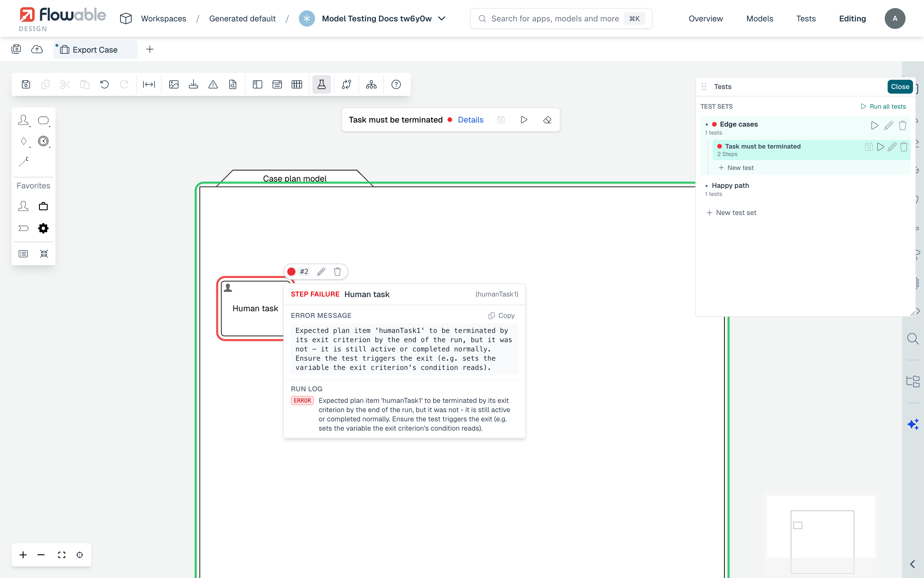This screenshot has width=924, height=578.
Task: Click the search for apps input field
Action: (x=561, y=18)
